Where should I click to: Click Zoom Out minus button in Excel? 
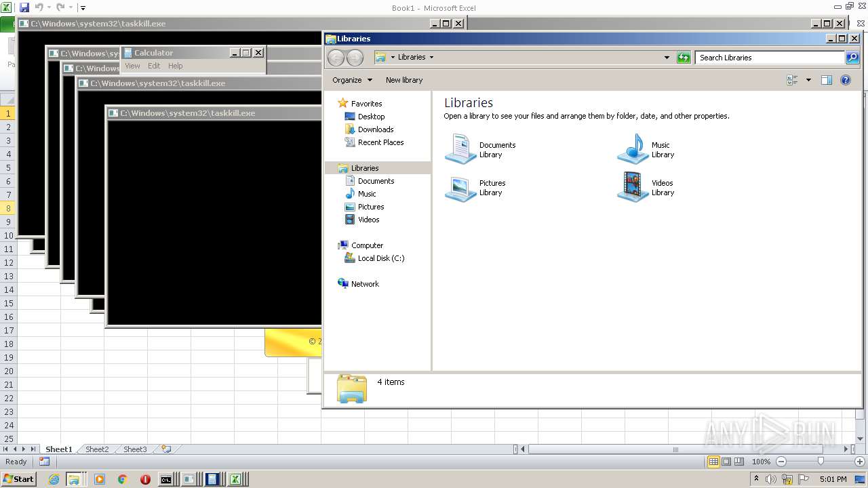pos(781,462)
